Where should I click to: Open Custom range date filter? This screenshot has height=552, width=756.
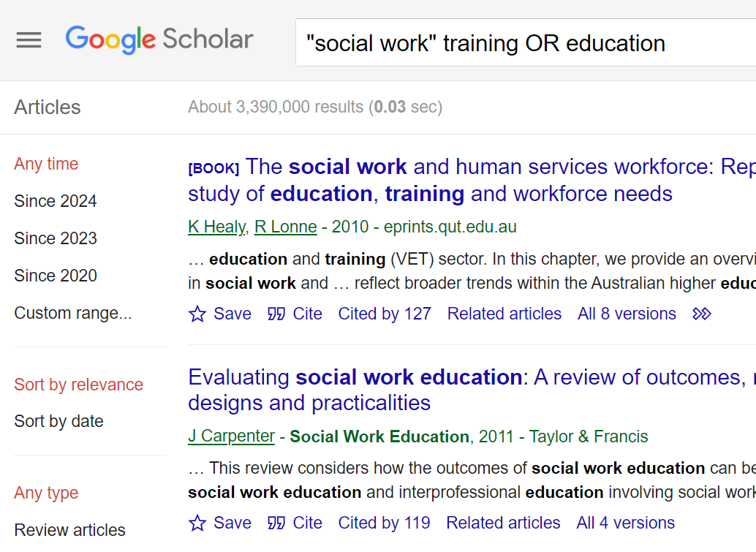(73, 313)
